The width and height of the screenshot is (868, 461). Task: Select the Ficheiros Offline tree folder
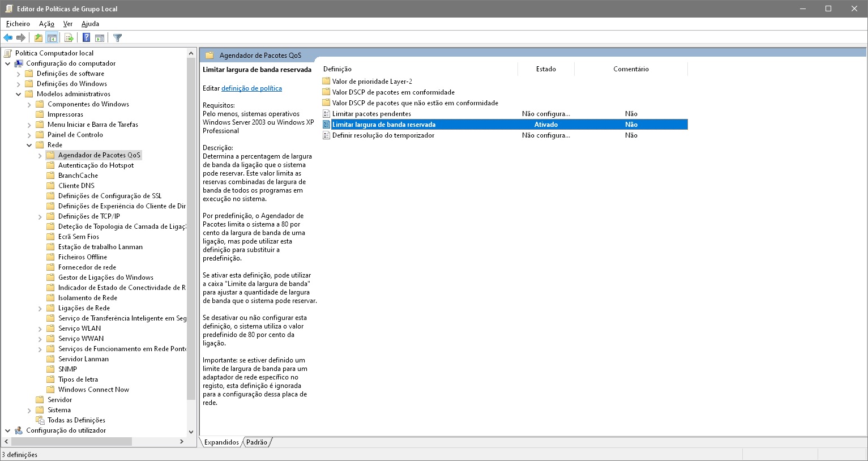pos(83,257)
